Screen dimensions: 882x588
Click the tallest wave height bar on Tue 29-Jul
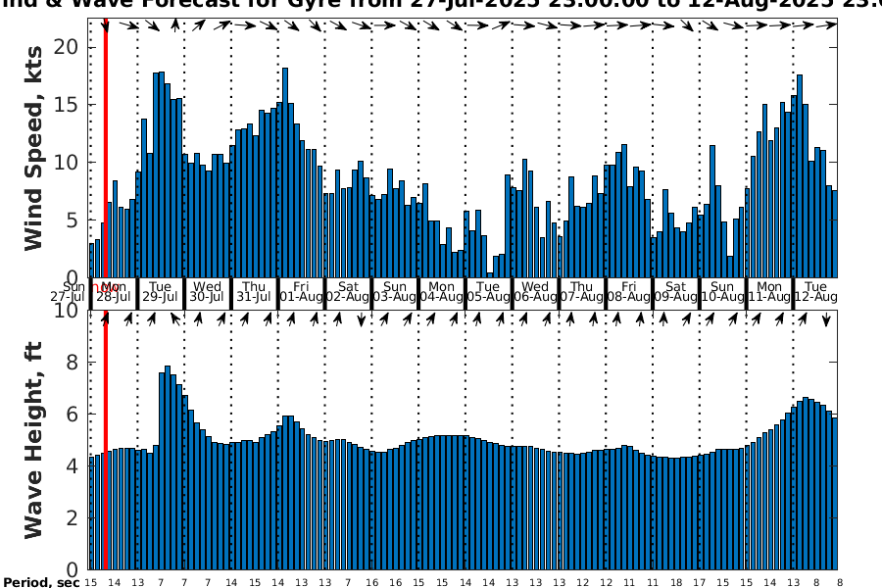tap(167, 467)
